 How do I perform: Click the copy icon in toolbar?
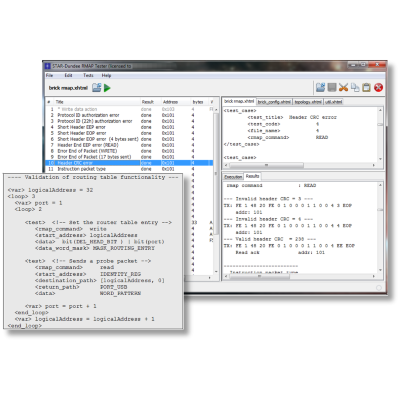[355, 87]
